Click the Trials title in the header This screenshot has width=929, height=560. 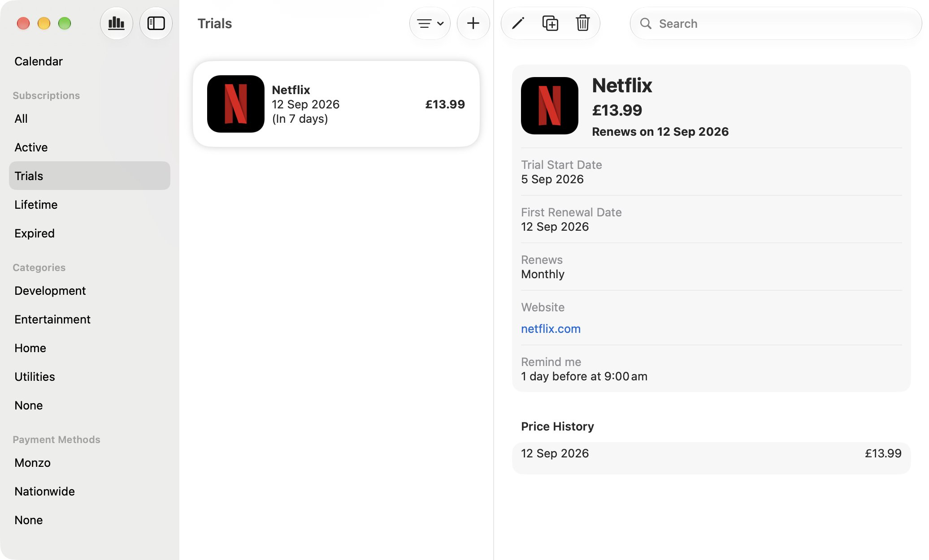tap(215, 23)
